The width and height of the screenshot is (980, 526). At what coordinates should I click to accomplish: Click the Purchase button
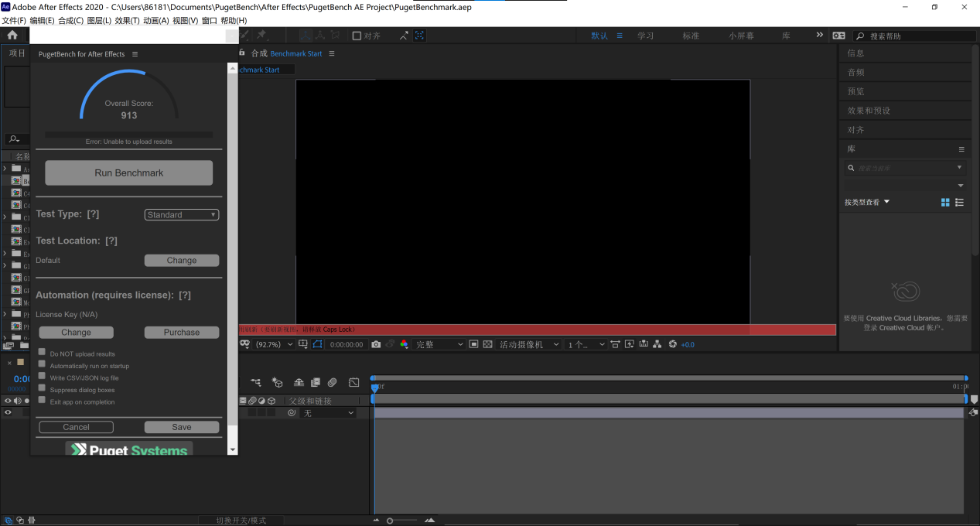(x=182, y=333)
